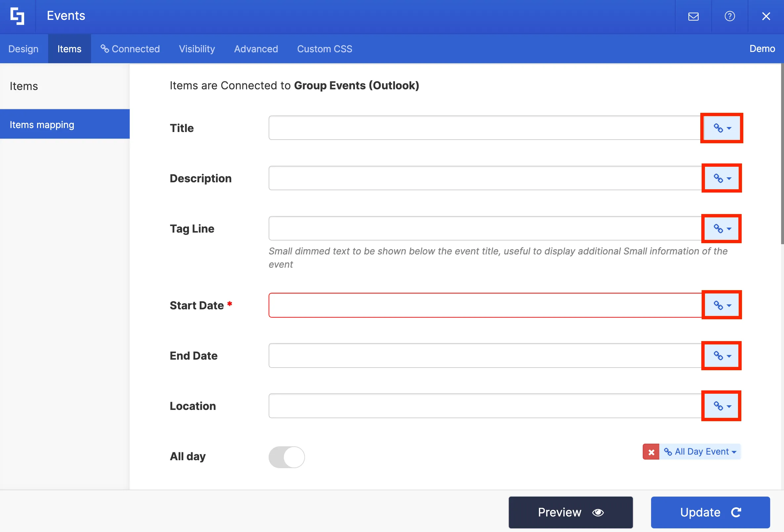Toggle the All day switch
The height and width of the screenshot is (532, 784).
click(287, 457)
